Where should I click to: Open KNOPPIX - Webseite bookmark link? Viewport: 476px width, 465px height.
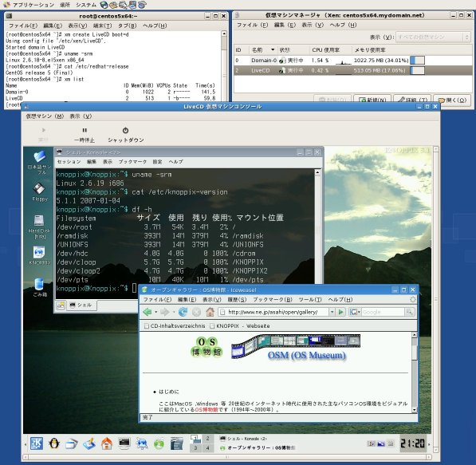[x=240, y=326]
